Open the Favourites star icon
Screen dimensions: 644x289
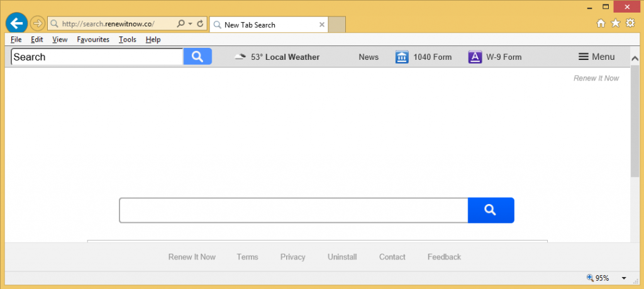[x=616, y=24]
